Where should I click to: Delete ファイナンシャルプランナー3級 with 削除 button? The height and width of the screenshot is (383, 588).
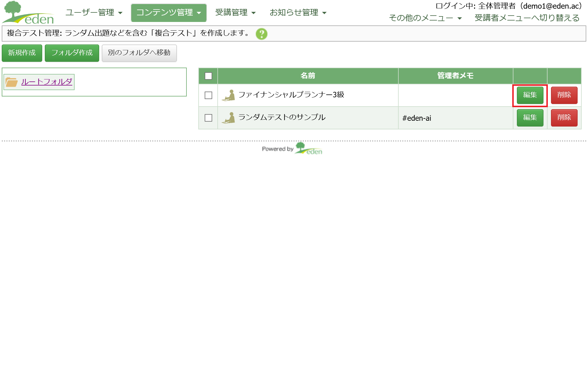pos(564,95)
